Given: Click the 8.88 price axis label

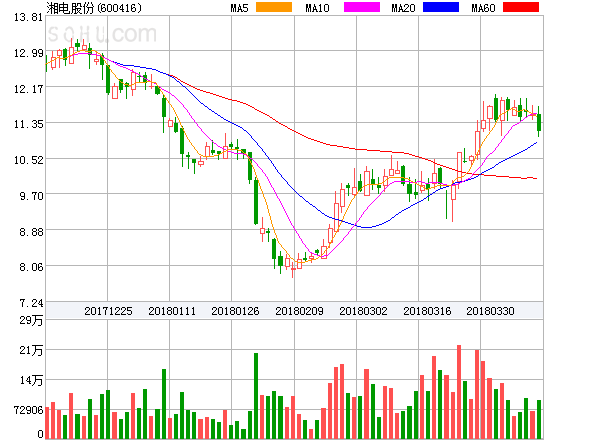Looking at the screenshot, I should (31, 232).
